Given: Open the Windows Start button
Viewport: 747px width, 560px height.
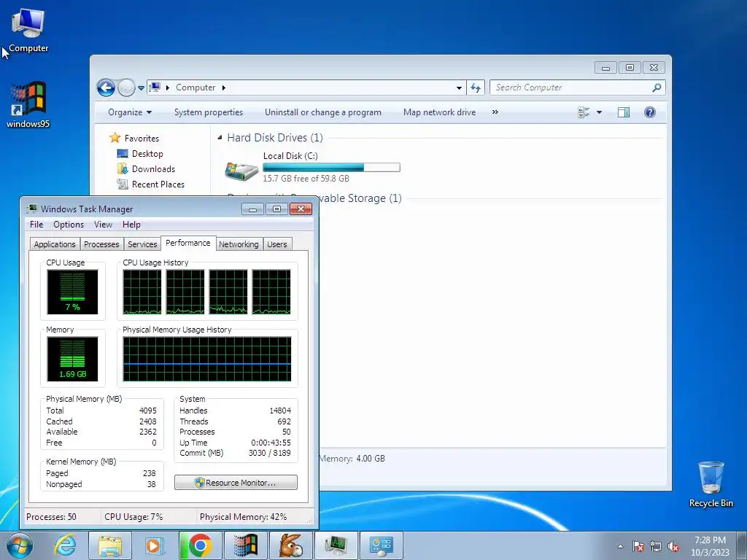Looking at the screenshot, I should click(20, 545).
